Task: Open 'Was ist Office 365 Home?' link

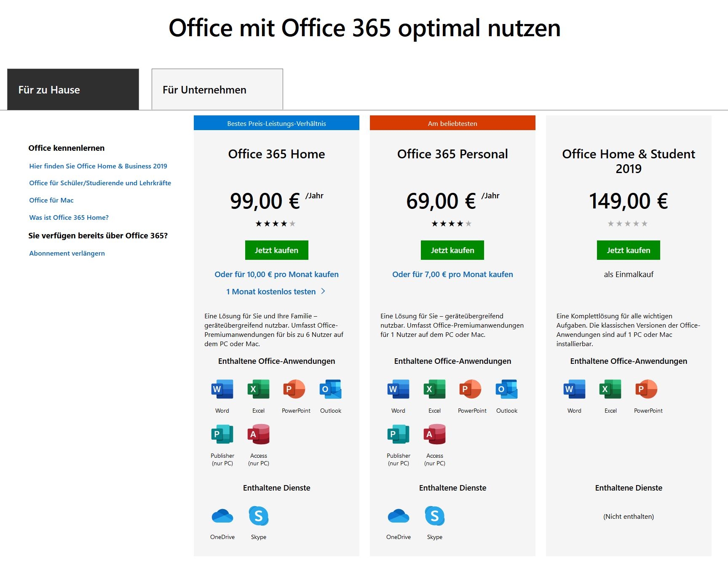Action: [x=69, y=218]
